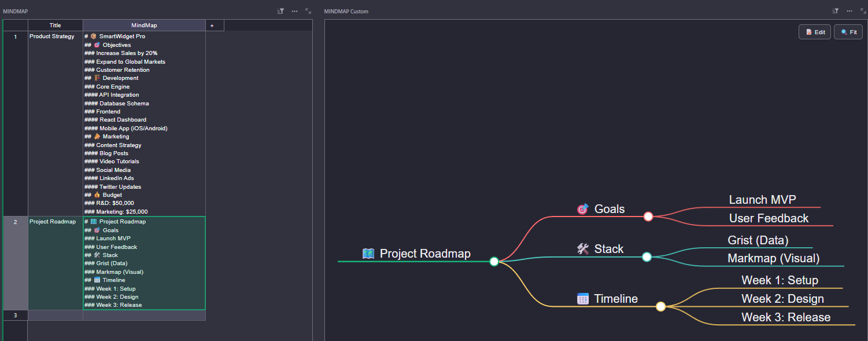Screen dimensions: 868x341
Task: Click the Product Strategy title cell
Action: point(52,36)
